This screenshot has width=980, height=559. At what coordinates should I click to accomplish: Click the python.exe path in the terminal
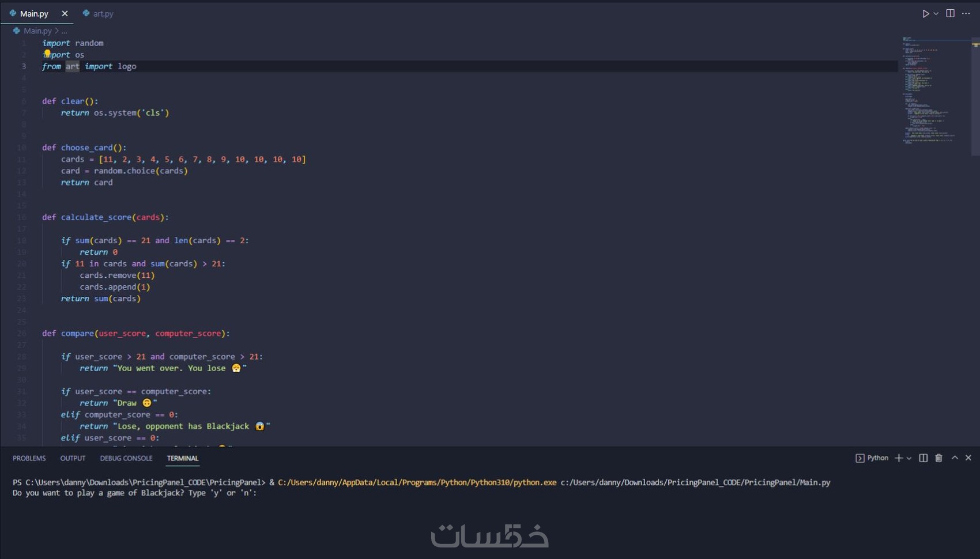[417, 482]
